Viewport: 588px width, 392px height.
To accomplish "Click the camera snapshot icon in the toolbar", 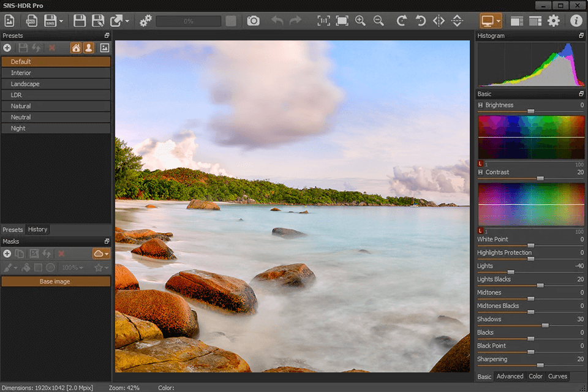I will tap(253, 21).
